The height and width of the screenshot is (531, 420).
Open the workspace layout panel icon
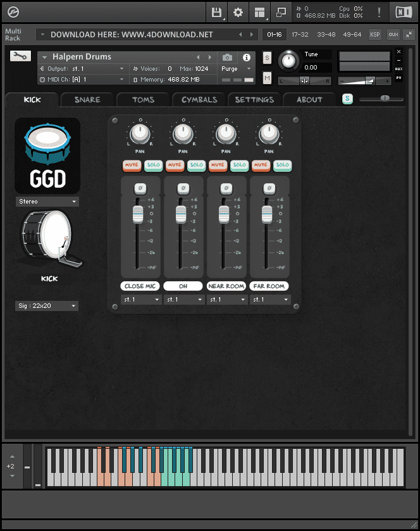pos(260,13)
